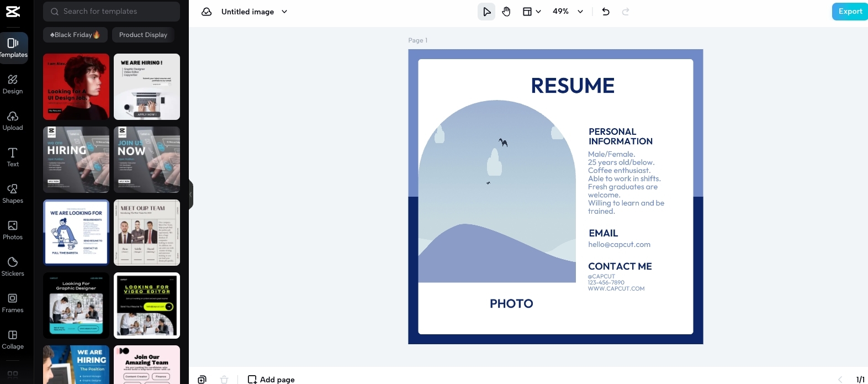Click the Export button
868x384 pixels.
click(849, 12)
